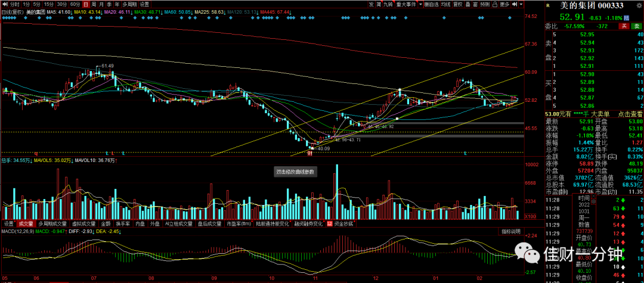Select the 日 daily period
The image size is (644, 283).
86,4
